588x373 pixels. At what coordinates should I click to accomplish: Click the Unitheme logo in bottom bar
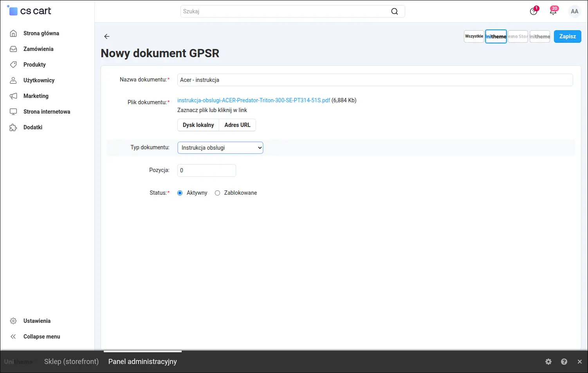[x=18, y=362]
